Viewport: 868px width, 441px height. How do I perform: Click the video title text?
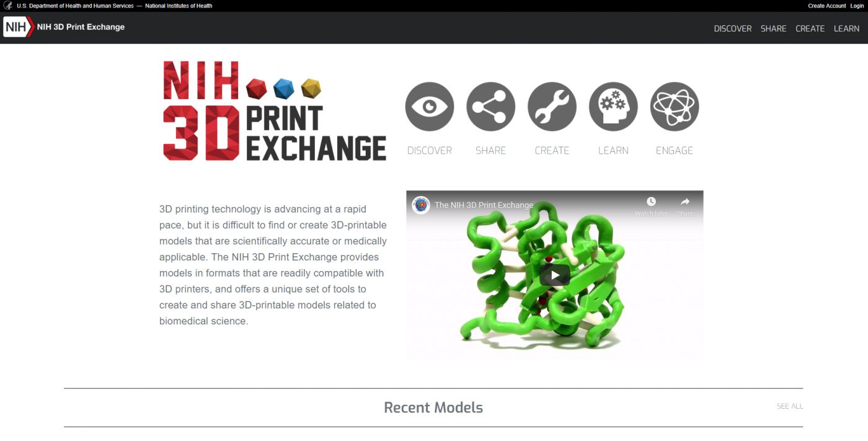(x=484, y=205)
